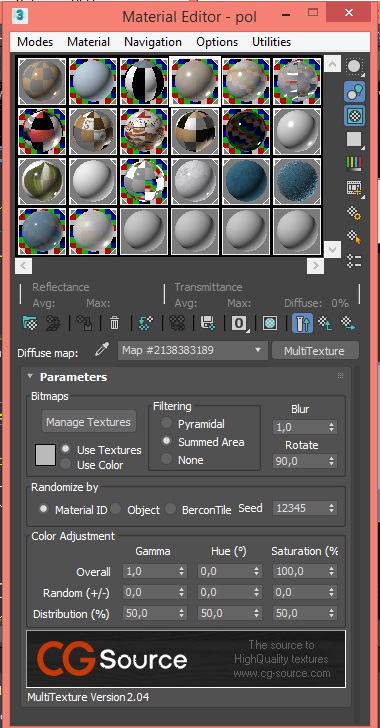Choose Object under Randomize by
380x728 pixels.
(116, 509)
